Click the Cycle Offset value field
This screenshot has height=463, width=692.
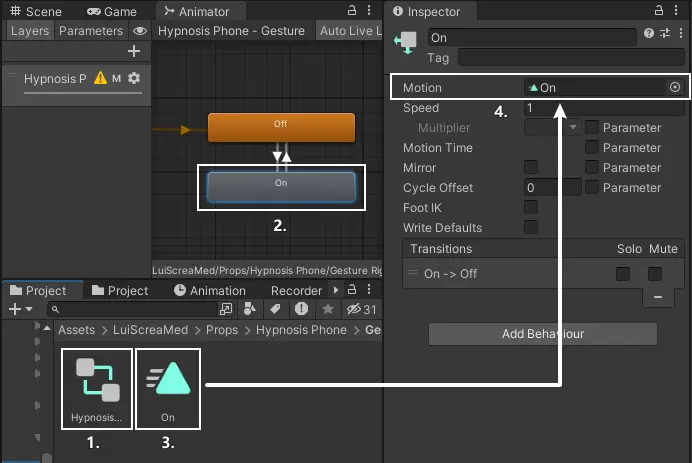(x=553, y=188)
